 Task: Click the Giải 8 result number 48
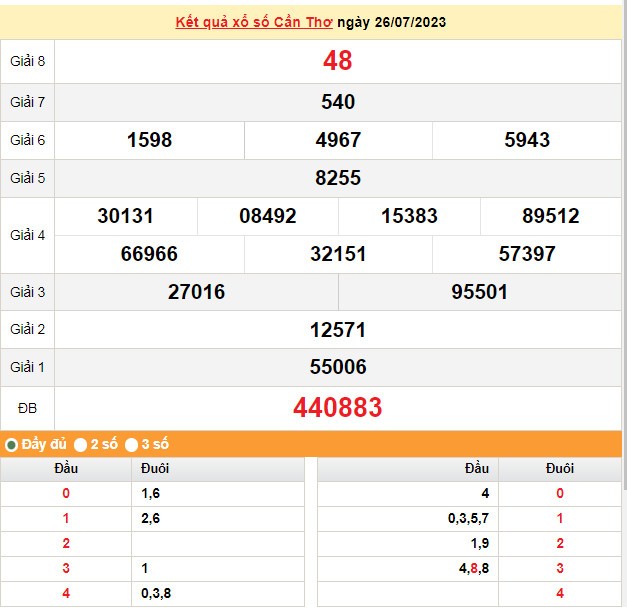337,61
